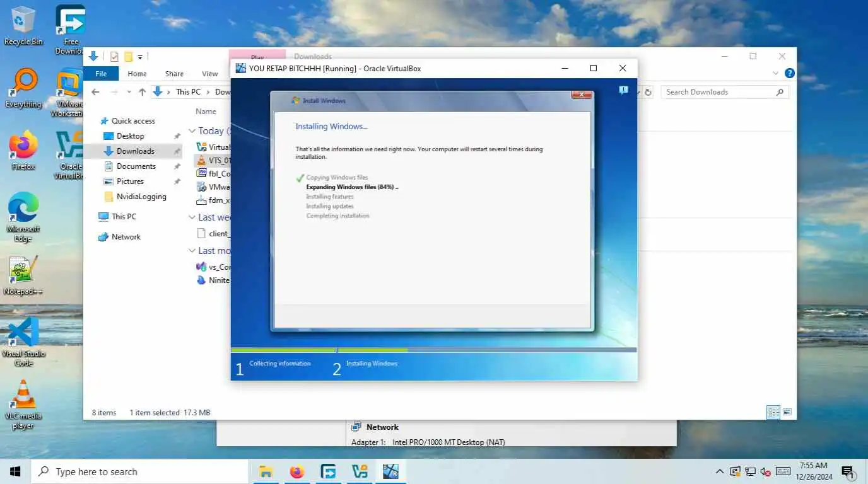Click the Properties checkmark icon in quick access toolbar
The height and width of the screenshot is (484, 868).
[114, 57]
